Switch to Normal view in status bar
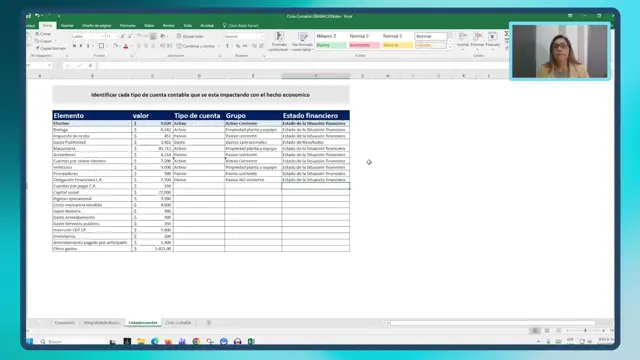The image size is (640, 360). click(x=535, y=330)
